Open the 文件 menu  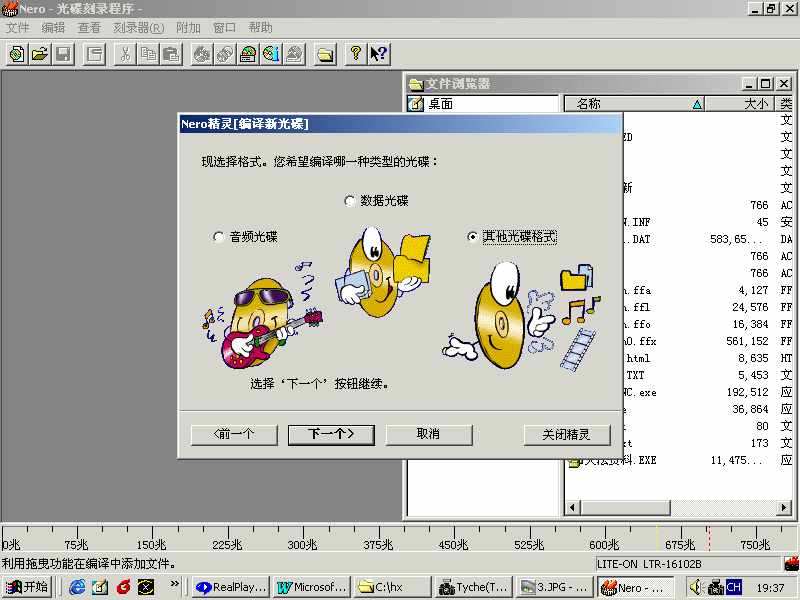coord(17,28)
